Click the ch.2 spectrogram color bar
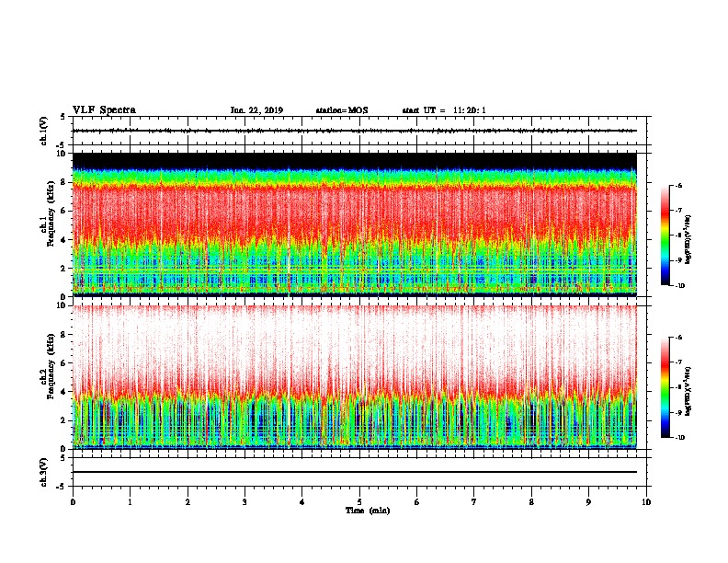The height and width of the screenshot is (563, 728). pos(665,387)
